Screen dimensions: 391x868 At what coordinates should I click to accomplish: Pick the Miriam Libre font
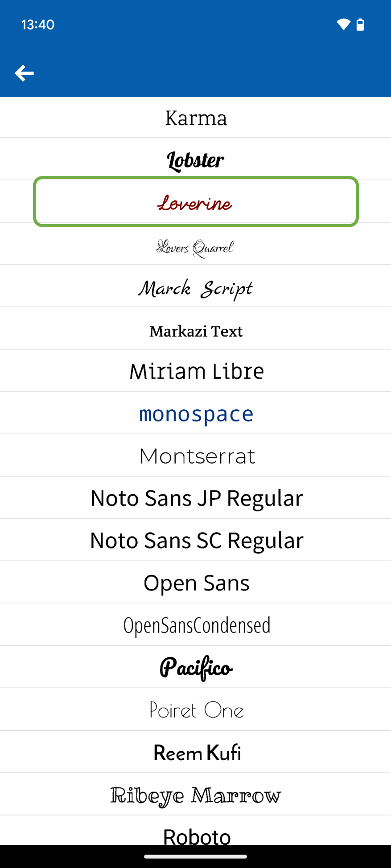(x=196, y=371)
